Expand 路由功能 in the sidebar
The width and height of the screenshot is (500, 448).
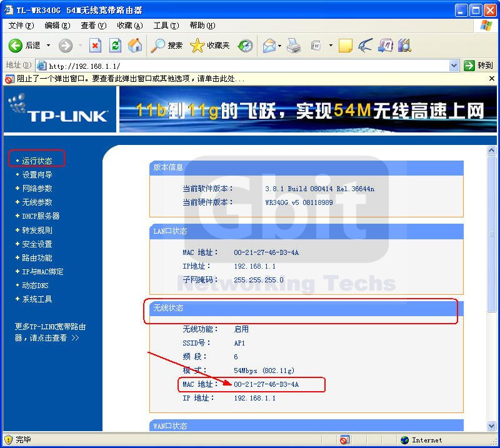point(37,258)
